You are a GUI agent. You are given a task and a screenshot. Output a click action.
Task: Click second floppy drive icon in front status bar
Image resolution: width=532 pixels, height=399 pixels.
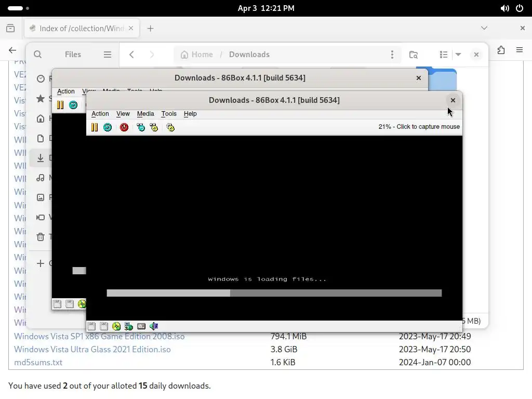[104, 326]
